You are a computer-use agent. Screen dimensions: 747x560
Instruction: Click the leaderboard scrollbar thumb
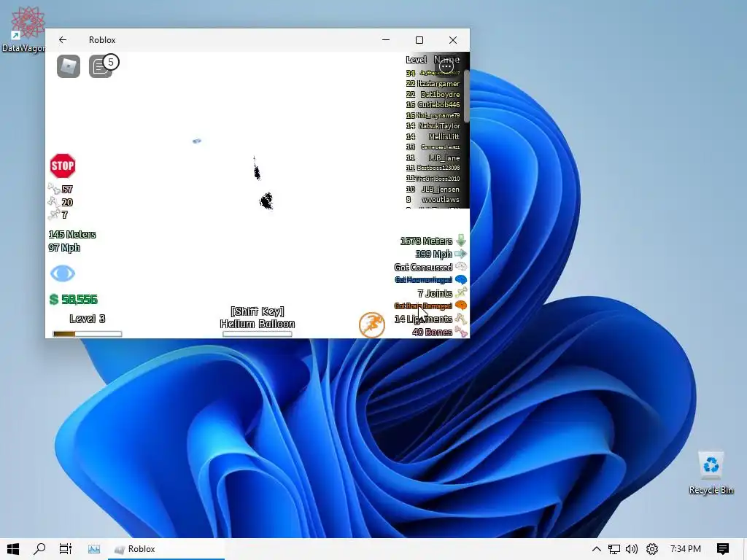[466, 96]
